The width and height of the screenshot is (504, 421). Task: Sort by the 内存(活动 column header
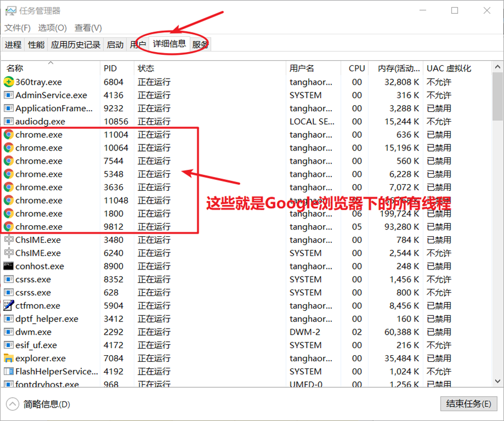click(x=396, y=68)
